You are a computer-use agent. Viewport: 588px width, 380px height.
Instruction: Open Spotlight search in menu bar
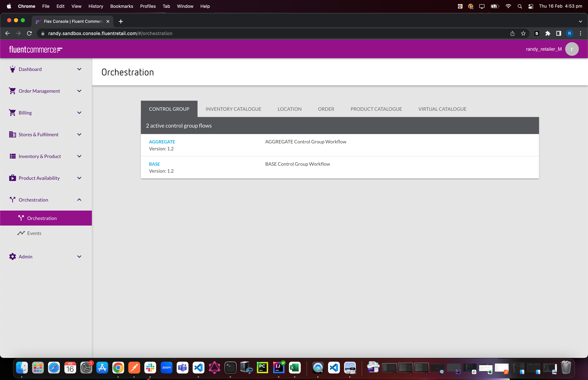click(x=520, y=6)
